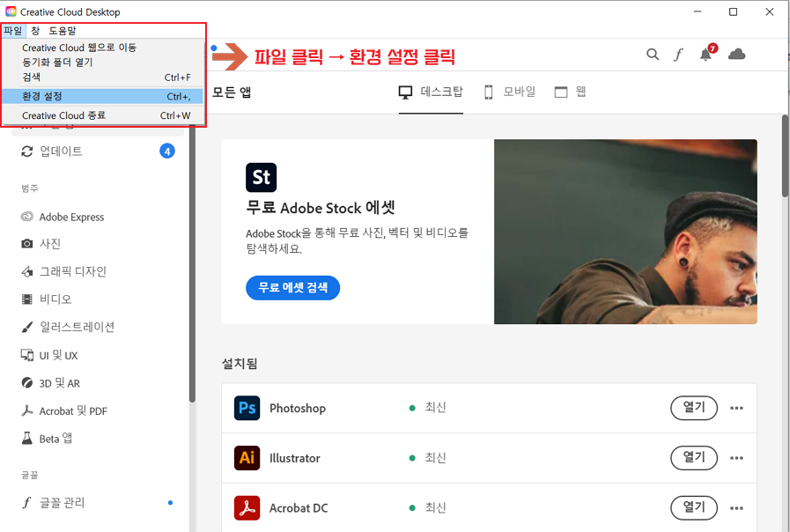Viewport: 790px width, 532px height.
Task: Click the Illustrator app name
Action: 295,458
